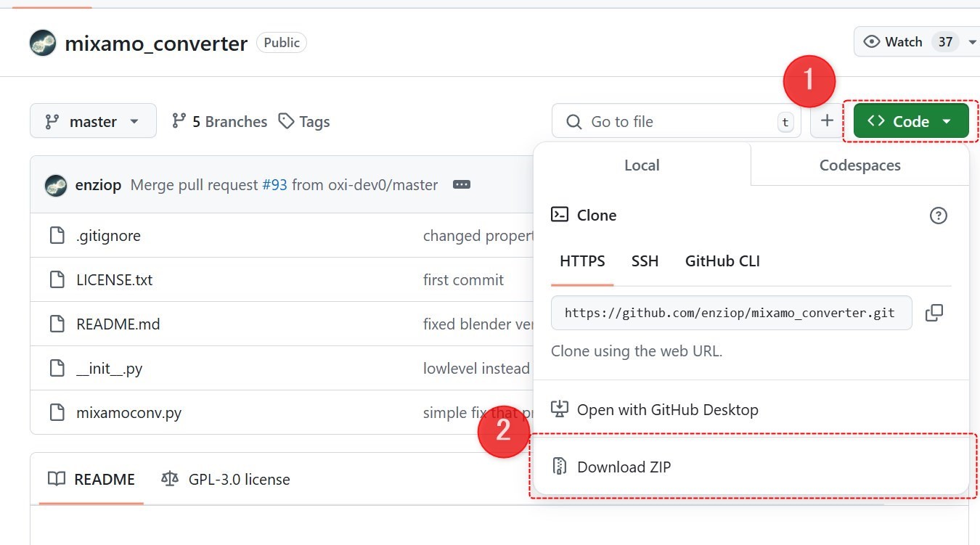Click the file icon beside README.md
The height and width of the screenshot is (545, 980).
57,324
